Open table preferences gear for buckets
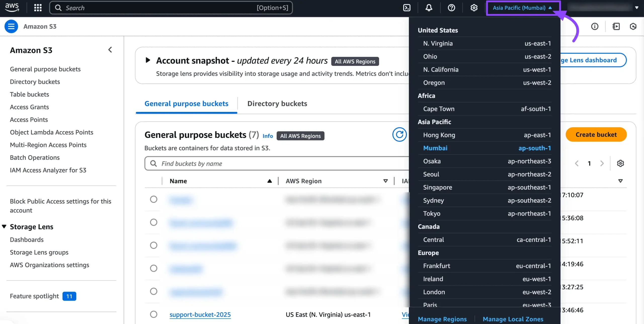The width and height of the screenshot is (644, 324). point(620,164)
